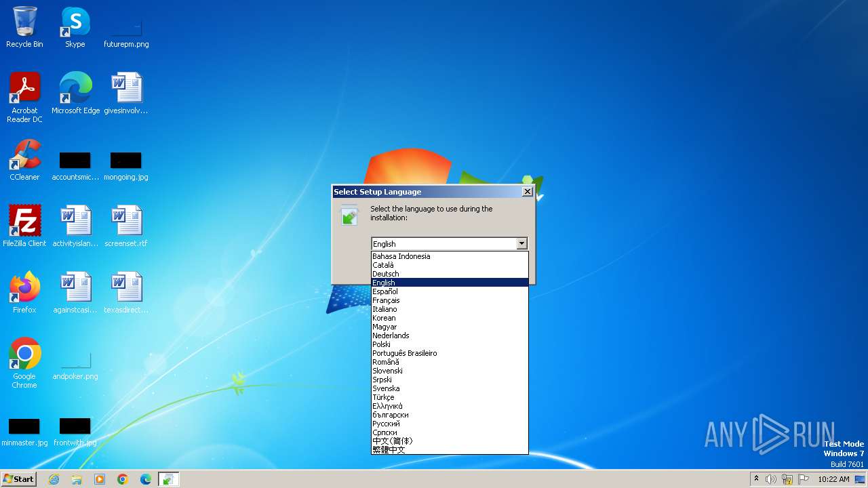
Task: Select mongoing.jpg desktop file
Action: (x=126, y=166)
